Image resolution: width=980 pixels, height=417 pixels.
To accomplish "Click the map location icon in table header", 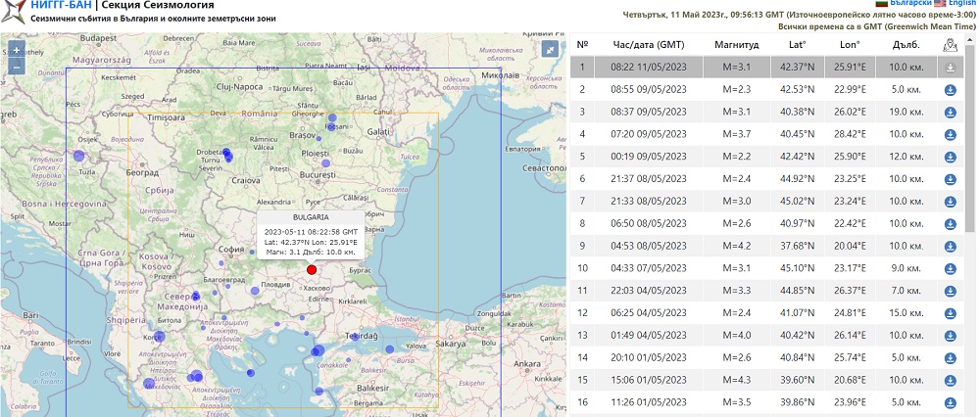I will tap(949, 45).
